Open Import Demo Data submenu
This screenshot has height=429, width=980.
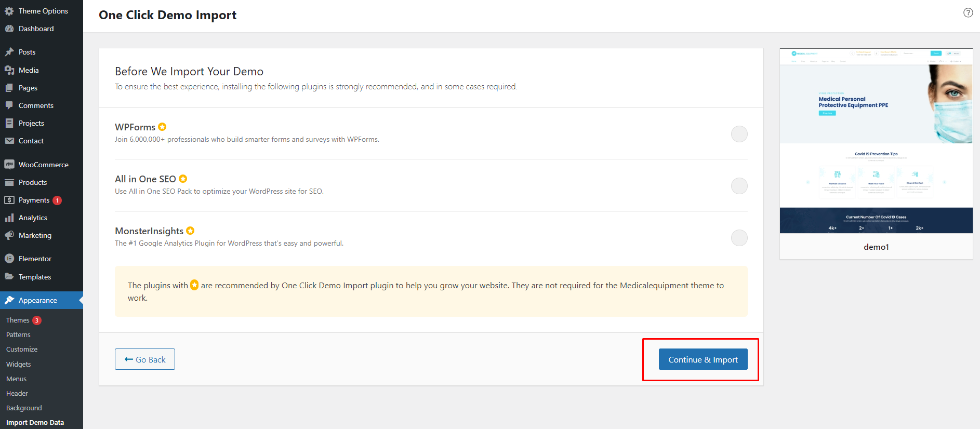coord(35,423)
